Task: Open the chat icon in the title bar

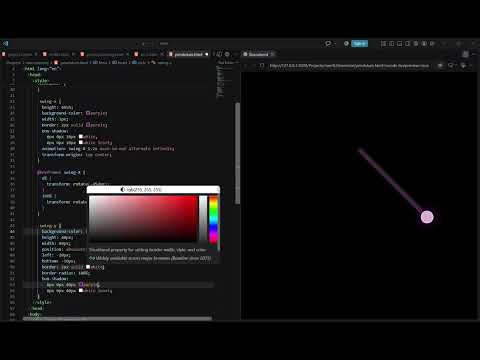Action: (328, 43)
